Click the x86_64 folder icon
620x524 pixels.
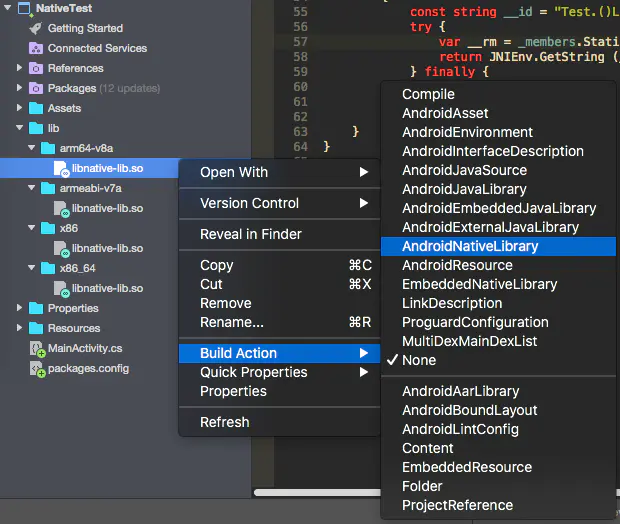(48, 268)
